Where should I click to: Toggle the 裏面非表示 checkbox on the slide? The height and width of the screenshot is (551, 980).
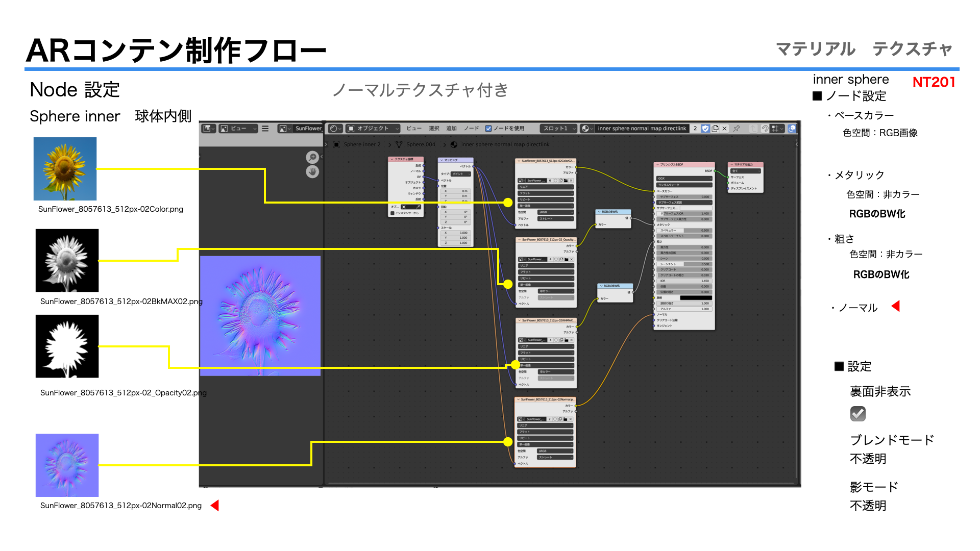point(858,414)
